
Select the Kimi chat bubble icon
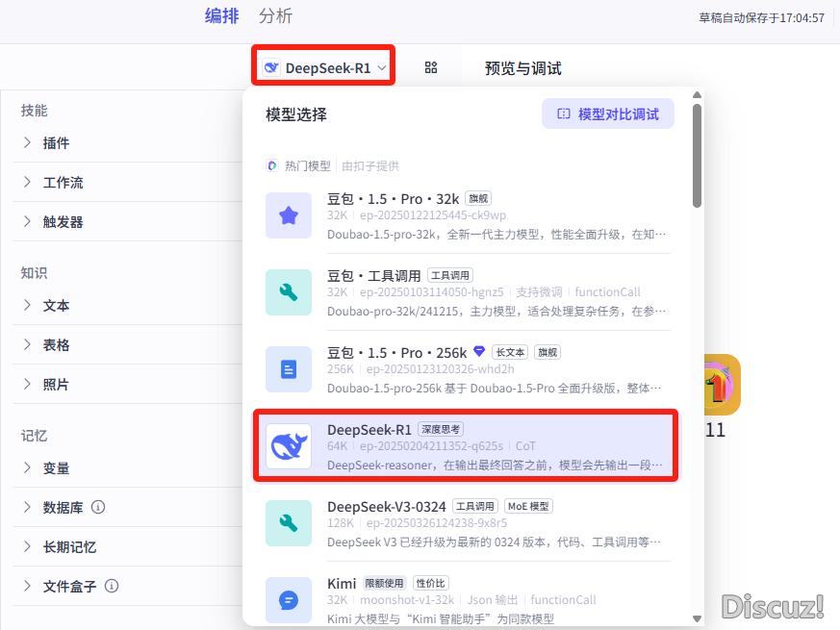[289, 600]
